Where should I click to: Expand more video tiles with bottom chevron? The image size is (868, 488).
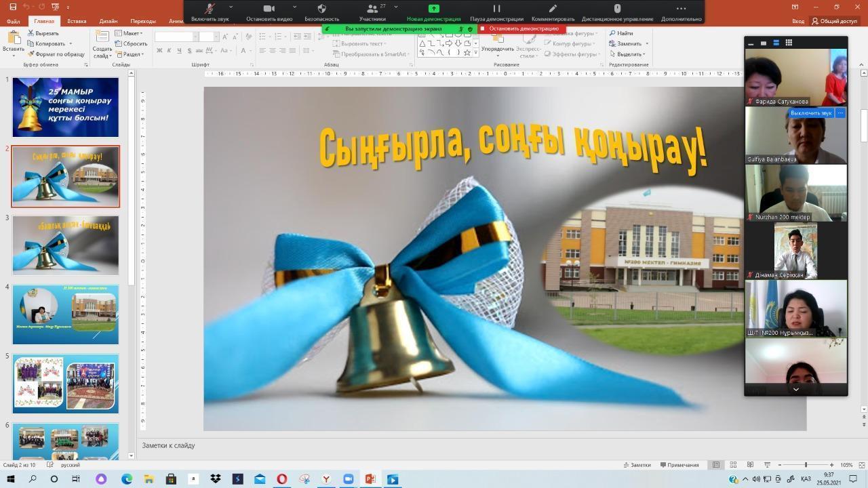(795, 389)
